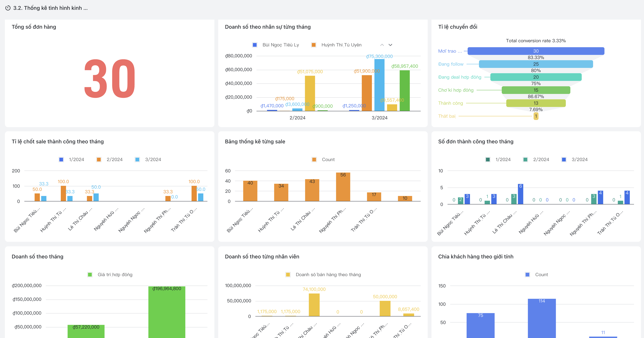Toggle the Huỳnh Thị Tú Uyên legend series
This screenshot has height=338, width=644.
click(x=337, y=45)
